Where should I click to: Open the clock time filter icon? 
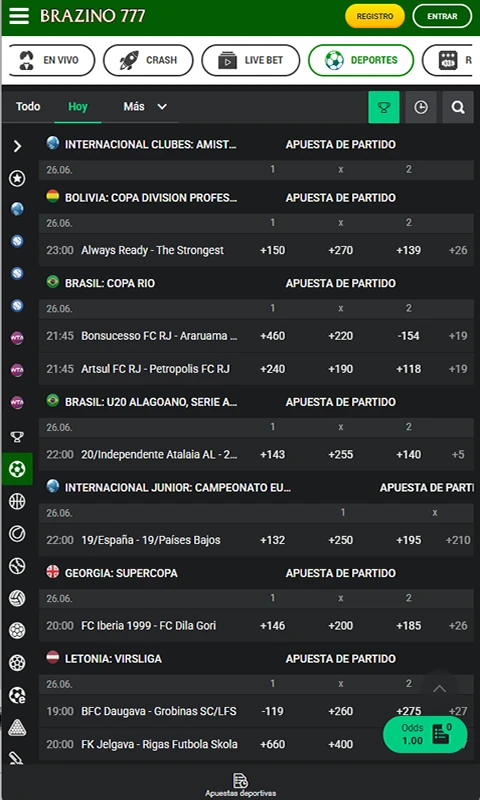point(421,107)
